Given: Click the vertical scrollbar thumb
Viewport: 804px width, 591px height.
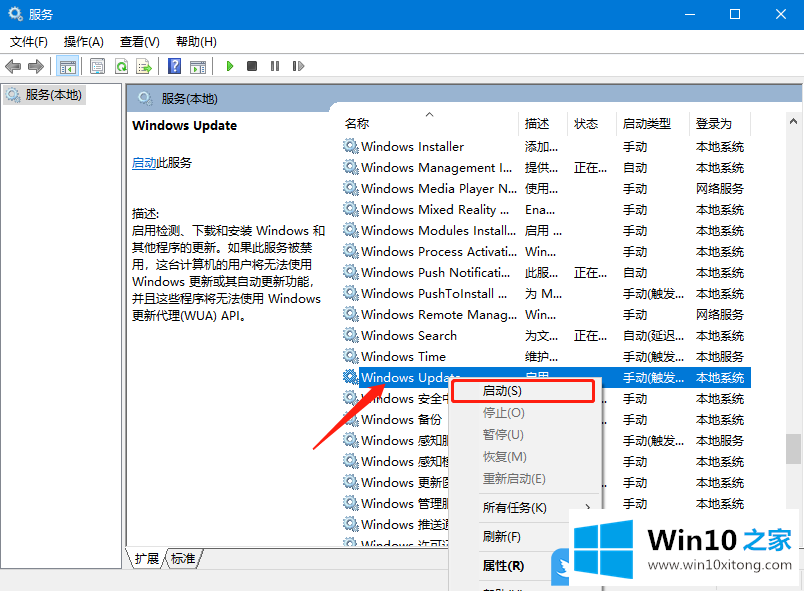Looking at the screenshot, I should point(793,449).
